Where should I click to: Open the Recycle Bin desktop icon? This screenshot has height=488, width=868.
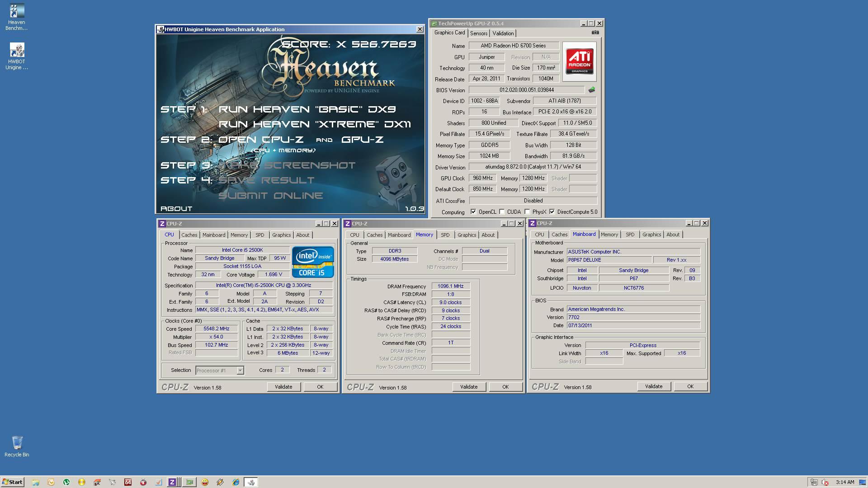point(17,446)
